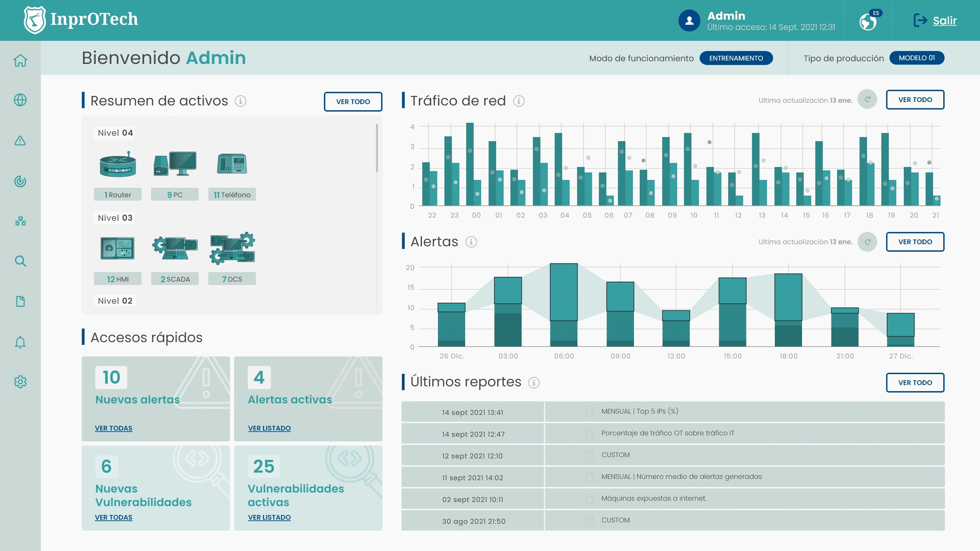Select the DCS asset icon
Viewport: 980px width, 551px height.
(x=232, y=248)
